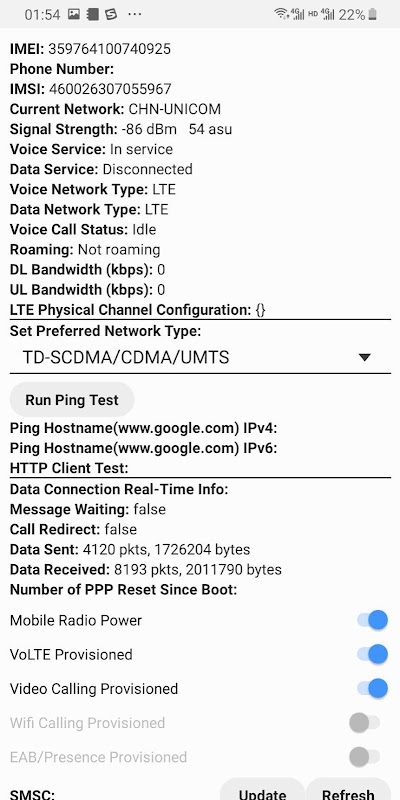Tap the HD 4G signal indicator
The image size is (400, 800).
coord(321,14)
